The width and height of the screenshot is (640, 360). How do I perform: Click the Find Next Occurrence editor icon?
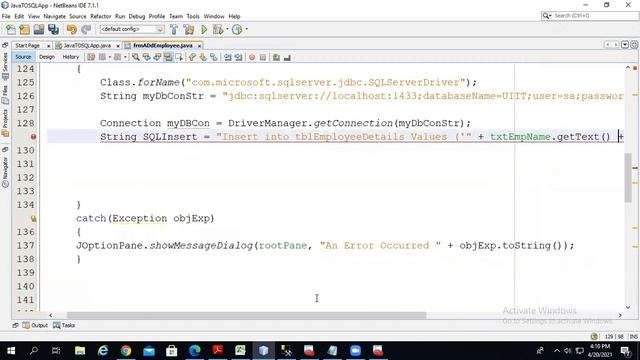coord(157,58)
